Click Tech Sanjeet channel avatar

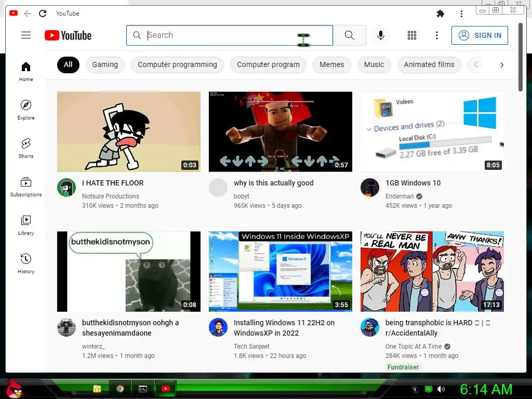[218, 327]
